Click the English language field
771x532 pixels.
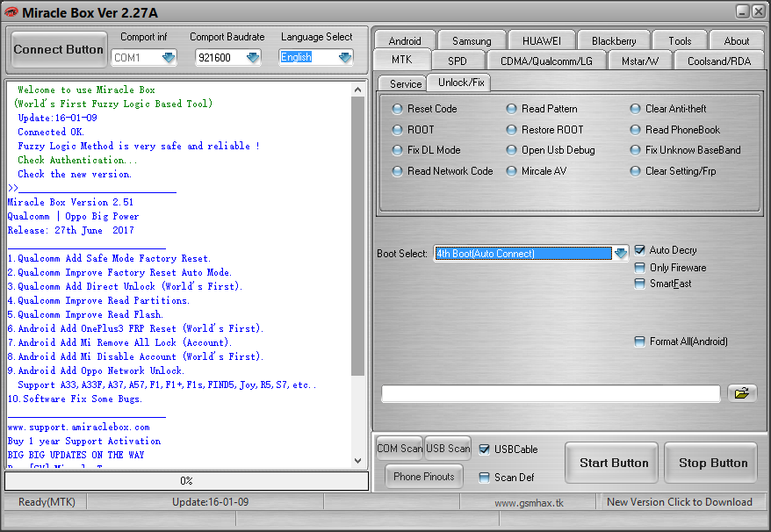point(308,58)
